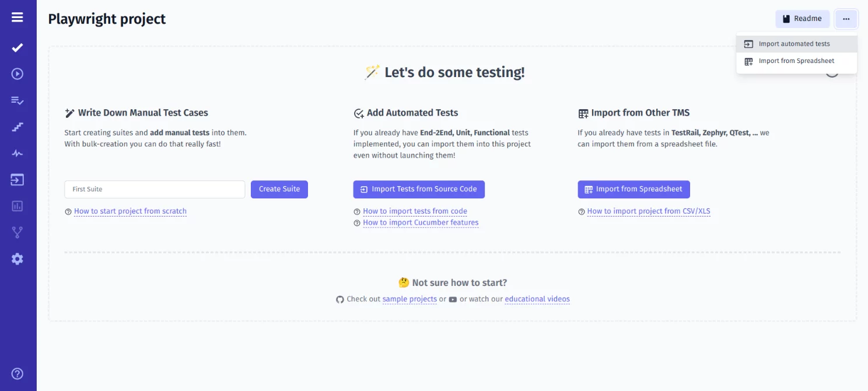Open the Readme button
This screenshot has width=868, height=391.
click(802, 19)
